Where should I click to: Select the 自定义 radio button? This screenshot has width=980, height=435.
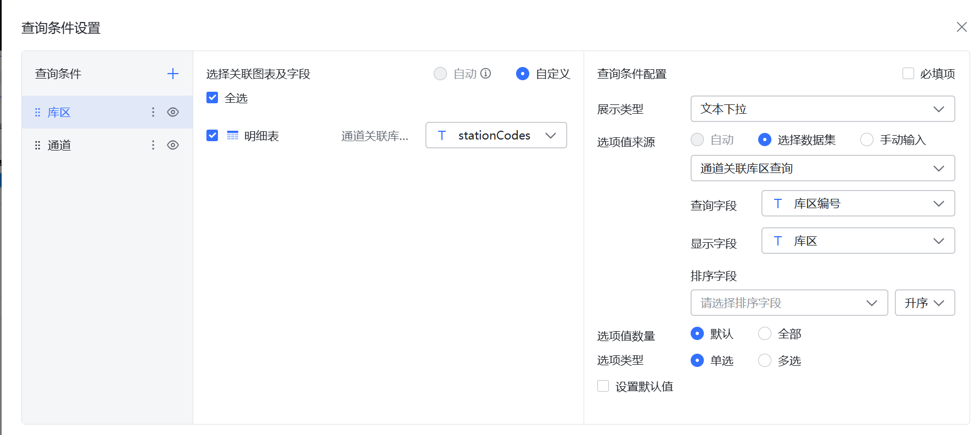click(523, 74)
